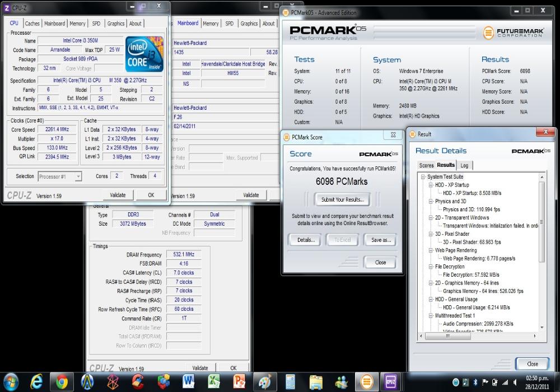The height and width of the screenshot is (392, 560).
Task: Open the Calculator taskbar icon
Action: point(290,382)
